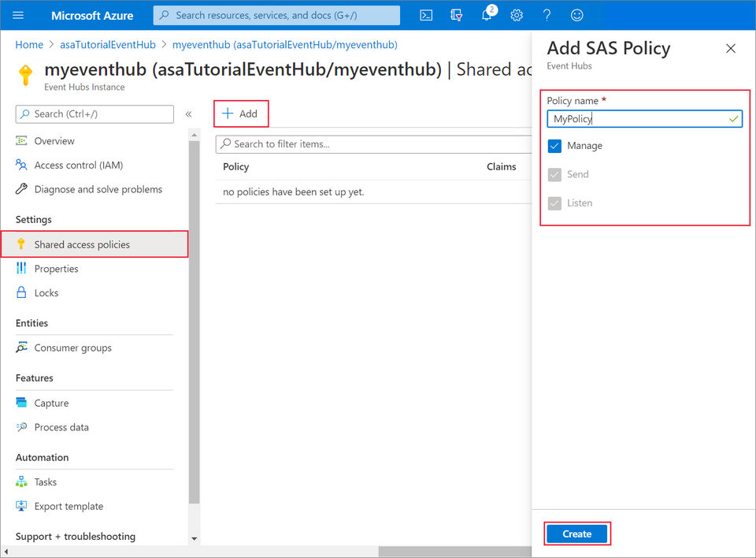756x558 pixels.
Task: Click sidebar scrollbar down arrow
Action: pos(195,539)
